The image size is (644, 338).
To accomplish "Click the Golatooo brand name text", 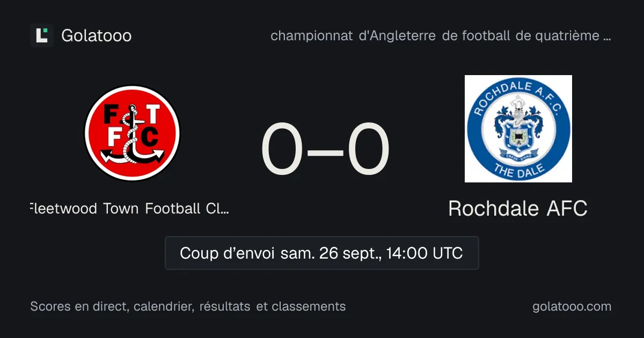I will pos(97,35).
